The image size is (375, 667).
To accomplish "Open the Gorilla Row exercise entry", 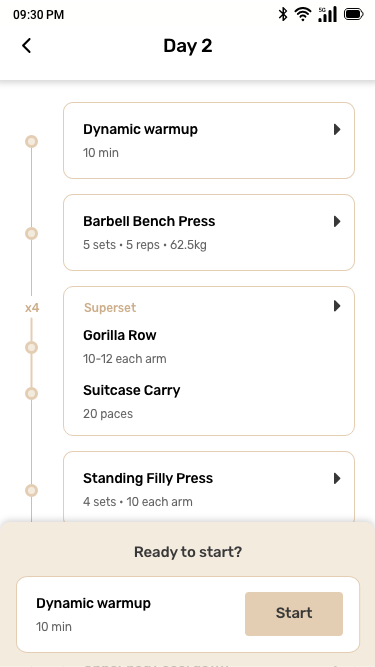I will [x=125, y=346].
